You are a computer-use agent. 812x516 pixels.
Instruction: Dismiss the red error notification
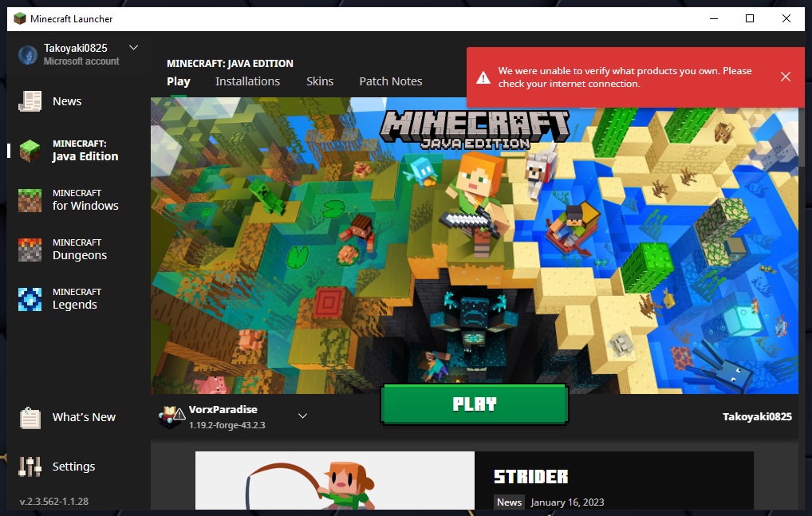click(x=786, y=77)
